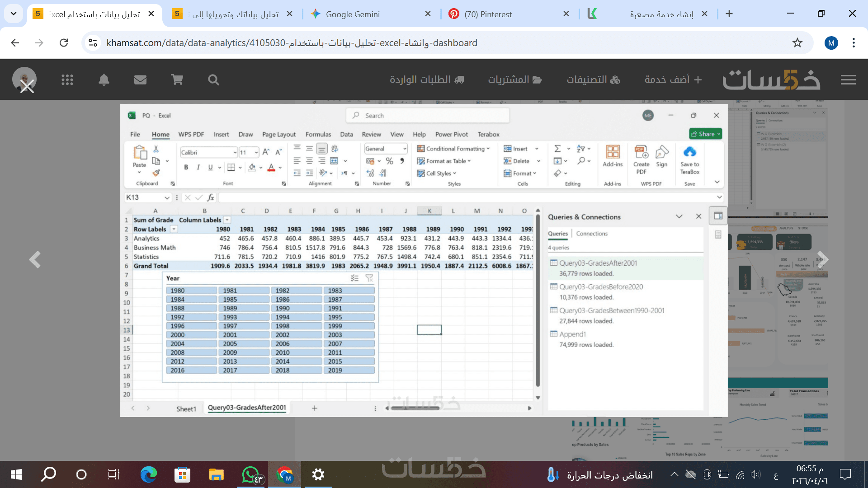The image size is (868, 488).
Task: Toggle the Khamsat hamburger side menu
Action: coord(848,80)
